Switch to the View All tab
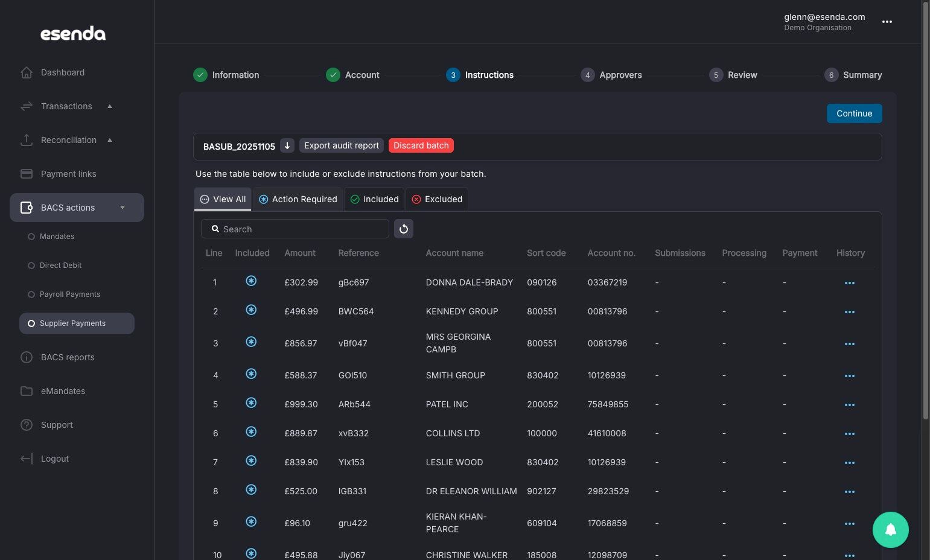930x560 pixels. (x=223, y=199)
